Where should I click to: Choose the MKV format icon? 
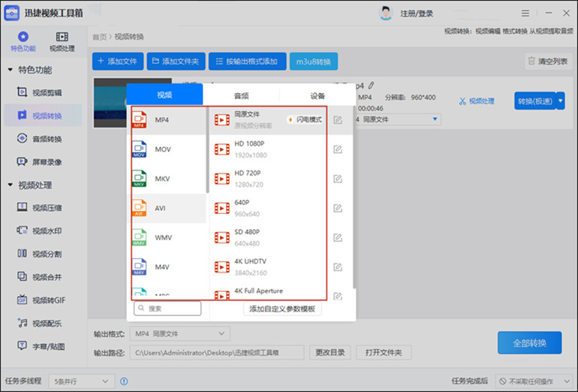[x=140, y=179]
